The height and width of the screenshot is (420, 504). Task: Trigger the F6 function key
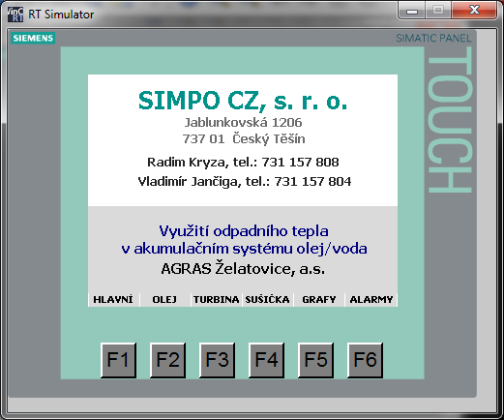coord(365,360)
